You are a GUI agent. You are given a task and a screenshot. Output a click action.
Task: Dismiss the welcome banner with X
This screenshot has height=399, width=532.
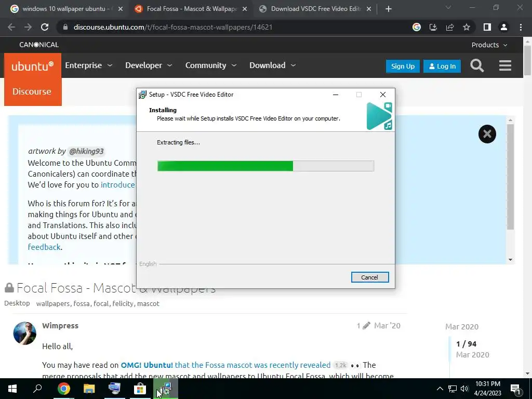[487, 134]
